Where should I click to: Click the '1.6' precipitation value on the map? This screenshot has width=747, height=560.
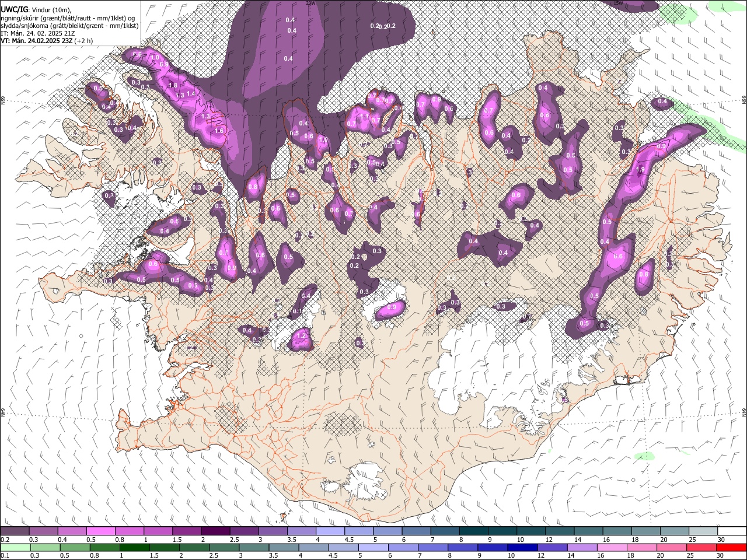[x=219, y=131]
